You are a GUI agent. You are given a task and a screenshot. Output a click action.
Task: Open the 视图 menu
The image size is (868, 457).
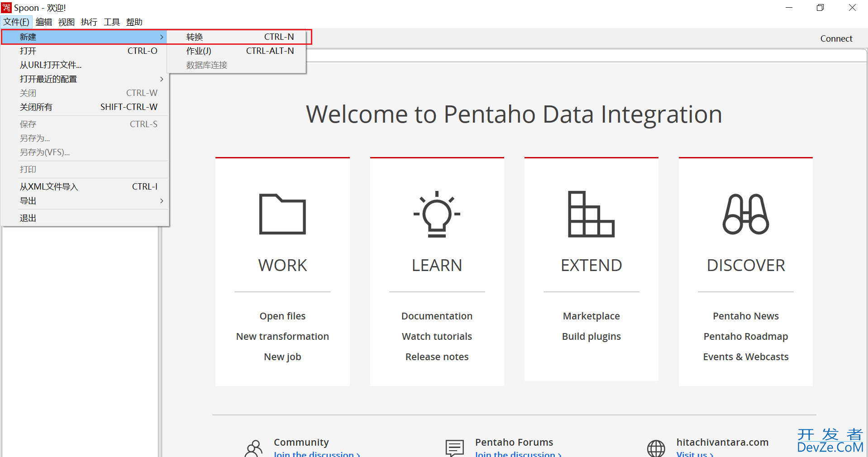point(67,22)
